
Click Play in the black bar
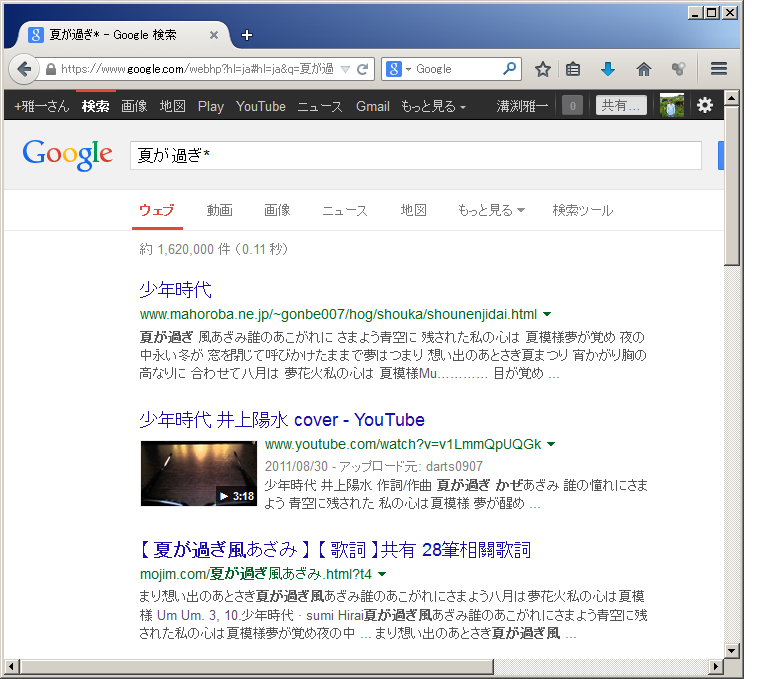click(x=211, y=106)
